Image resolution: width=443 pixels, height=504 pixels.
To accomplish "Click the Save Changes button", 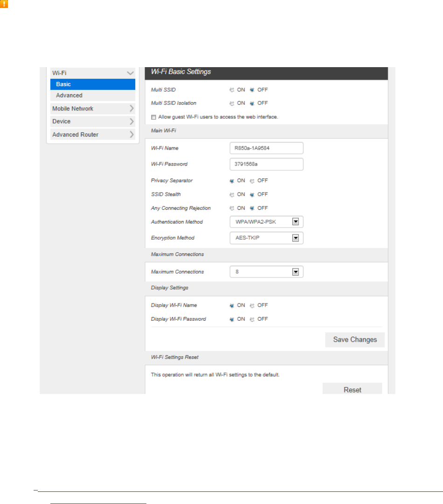I will click(x=355, y=340).
